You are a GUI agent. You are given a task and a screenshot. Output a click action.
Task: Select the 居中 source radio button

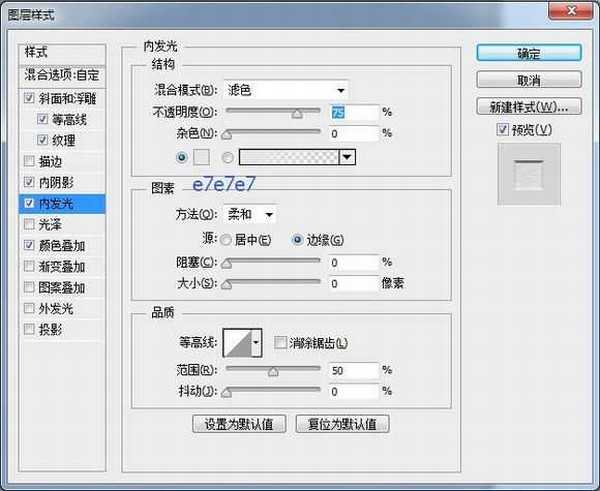click(x=226, y=239)
